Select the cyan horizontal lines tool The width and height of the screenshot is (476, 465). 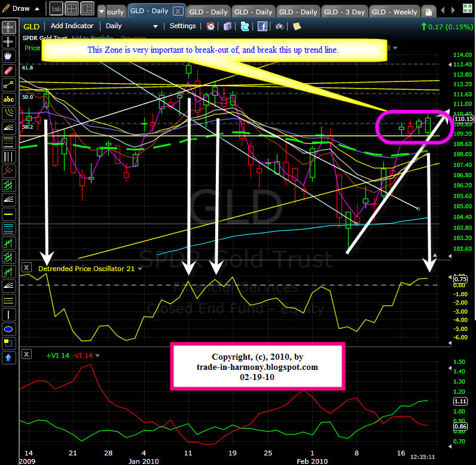click(x=8, y=229)
